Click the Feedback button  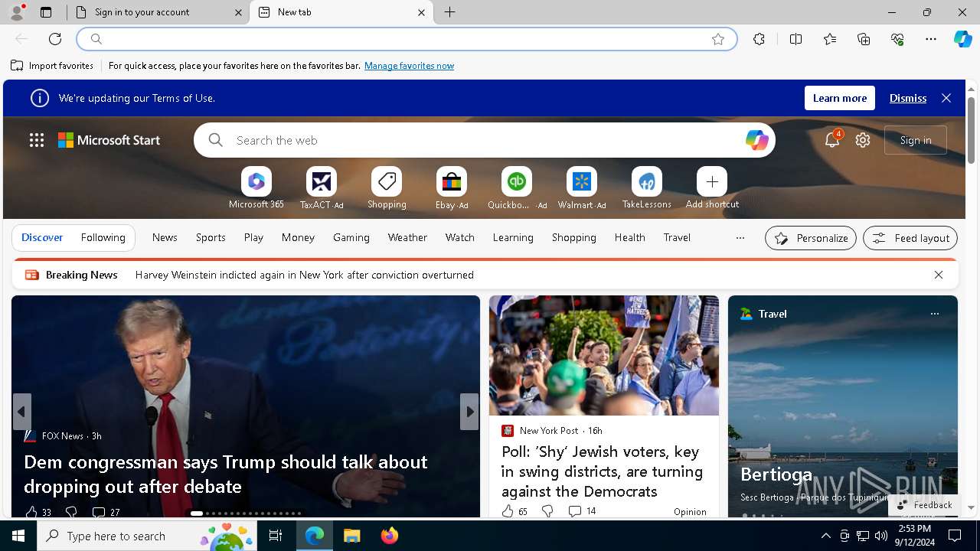click(924, 505)
